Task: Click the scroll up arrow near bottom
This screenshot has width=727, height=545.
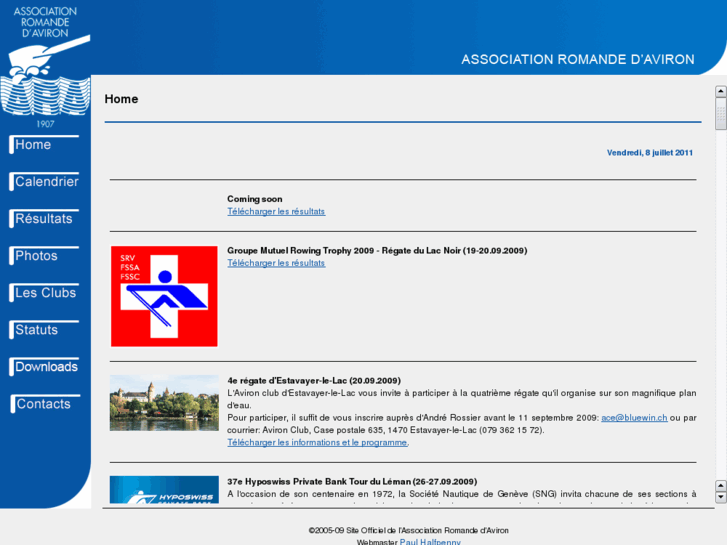Action: tap(721, 486)
